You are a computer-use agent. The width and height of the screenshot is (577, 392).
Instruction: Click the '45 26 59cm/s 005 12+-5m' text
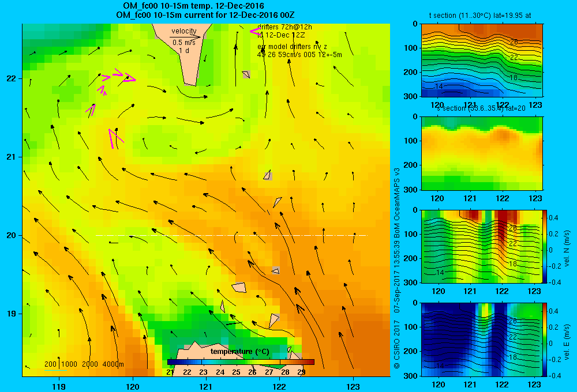tap(299, 55)
